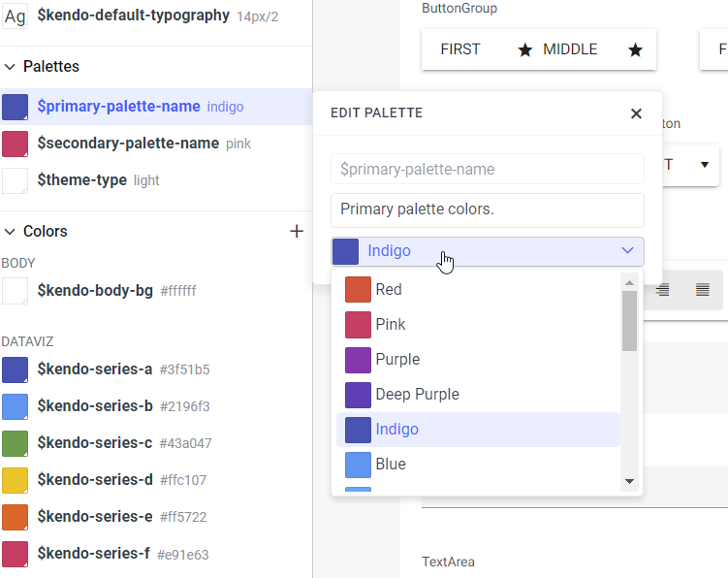Select Pink in the dropdown list
Screen dimensions: 728x578
tap(391, 324)
